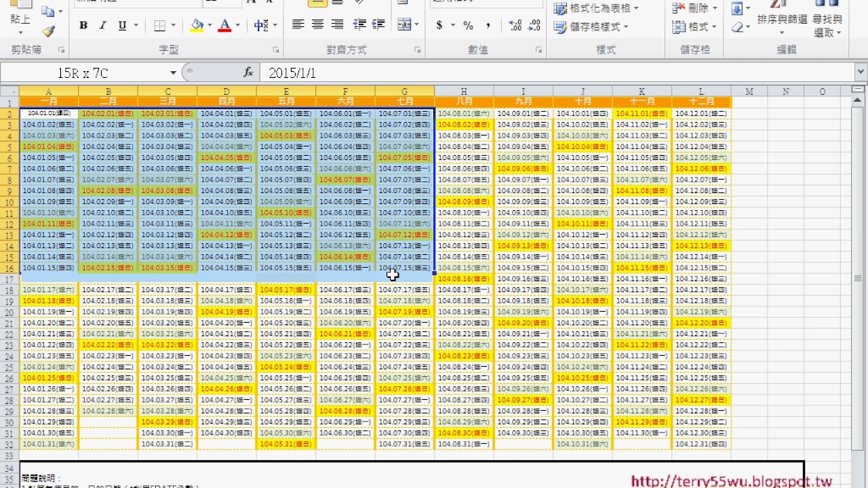Image resolution: width=868 pixels, height=488 pixels.
Task: Click the 八月 header cell
Action: coord(465,102)
